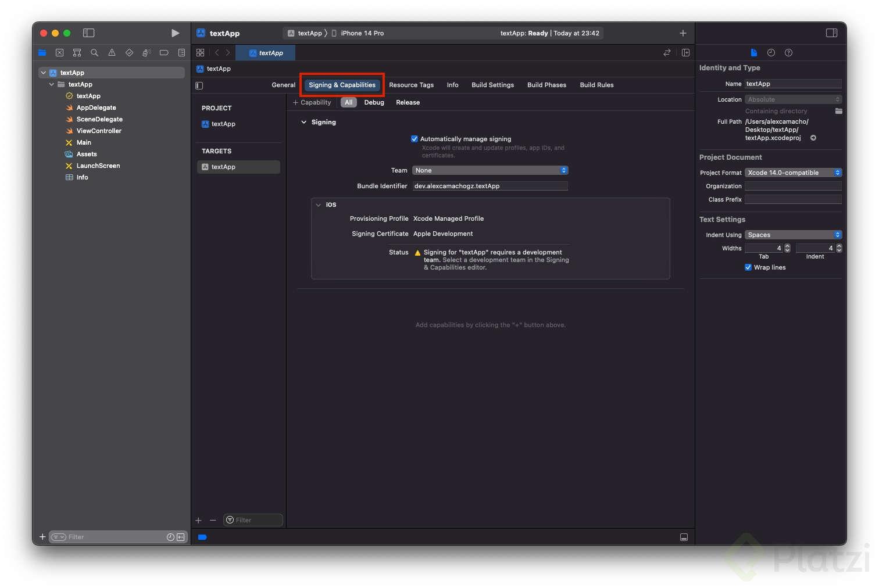879x588 pixels.
Task: Select the textApp scheme
Action: pyautogui.click(x=305, y=33)
